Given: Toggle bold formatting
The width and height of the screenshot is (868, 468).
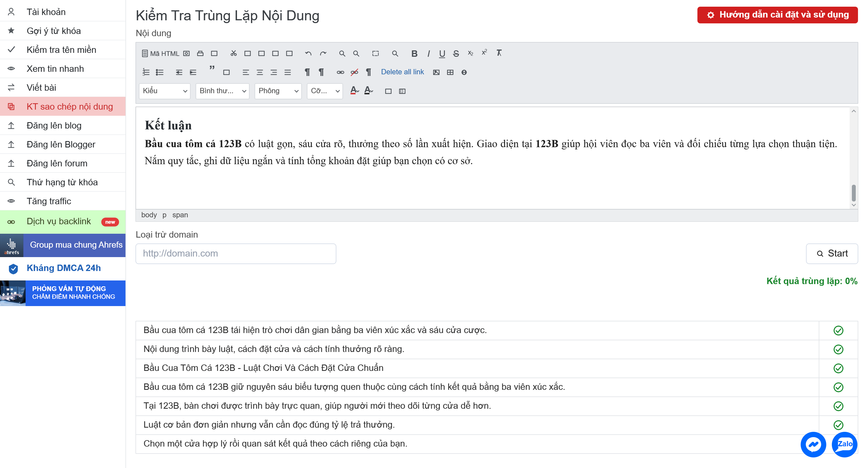Looking at the screenshot, I should pyautogui.click(x=415, y=54).
